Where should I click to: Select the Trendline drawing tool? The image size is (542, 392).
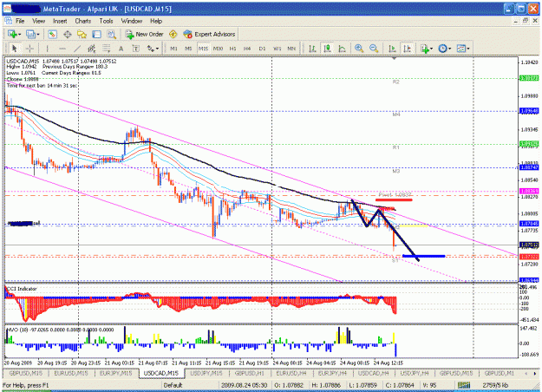tap(77, 49)
